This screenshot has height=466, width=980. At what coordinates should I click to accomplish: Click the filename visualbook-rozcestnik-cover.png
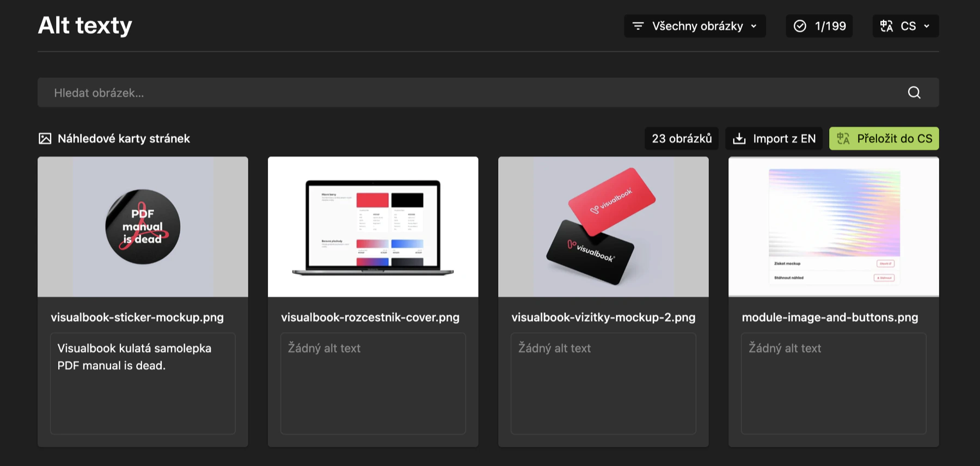pos(370,317)
